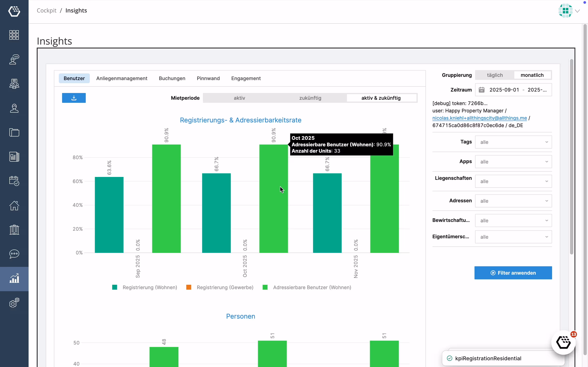Open the settings gears icon in sidebar

[14, 303]
